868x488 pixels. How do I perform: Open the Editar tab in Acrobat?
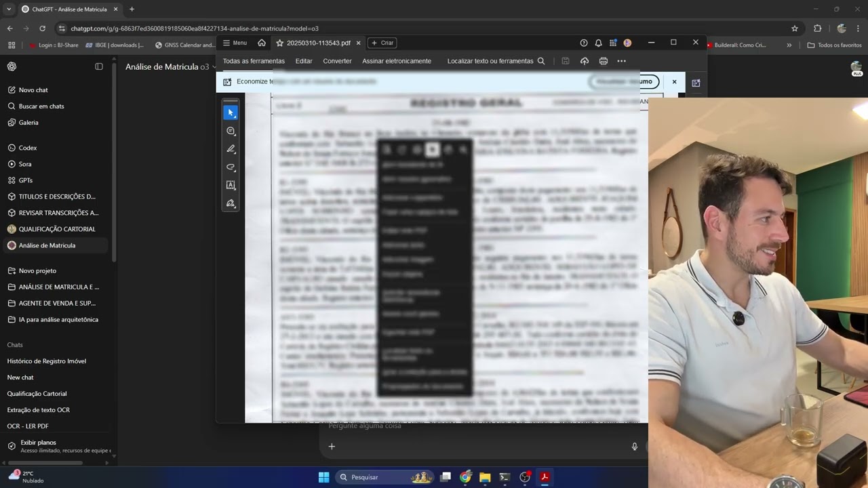pyautogui.click(x=304, y=61)
